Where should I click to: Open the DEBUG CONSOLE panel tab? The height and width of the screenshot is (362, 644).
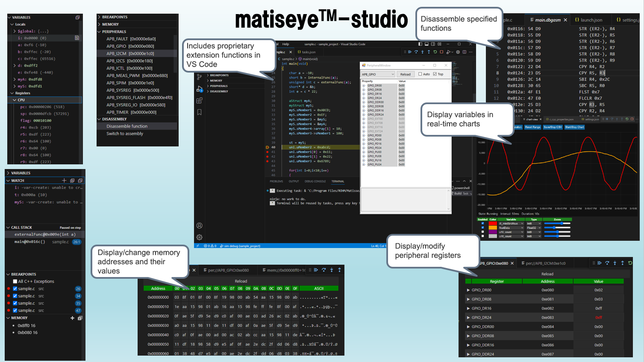(315, 181)
